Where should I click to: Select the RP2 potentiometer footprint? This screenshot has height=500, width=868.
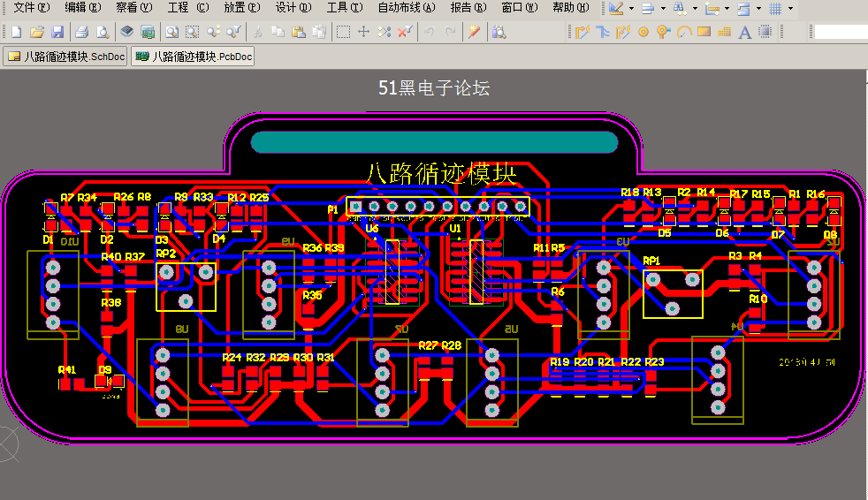click(x=186, y=286)
